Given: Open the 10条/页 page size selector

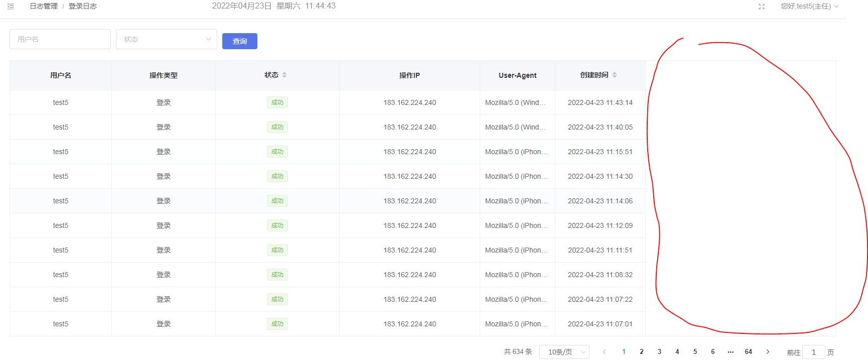Looking at the screenshot, I should pos(564,352).
